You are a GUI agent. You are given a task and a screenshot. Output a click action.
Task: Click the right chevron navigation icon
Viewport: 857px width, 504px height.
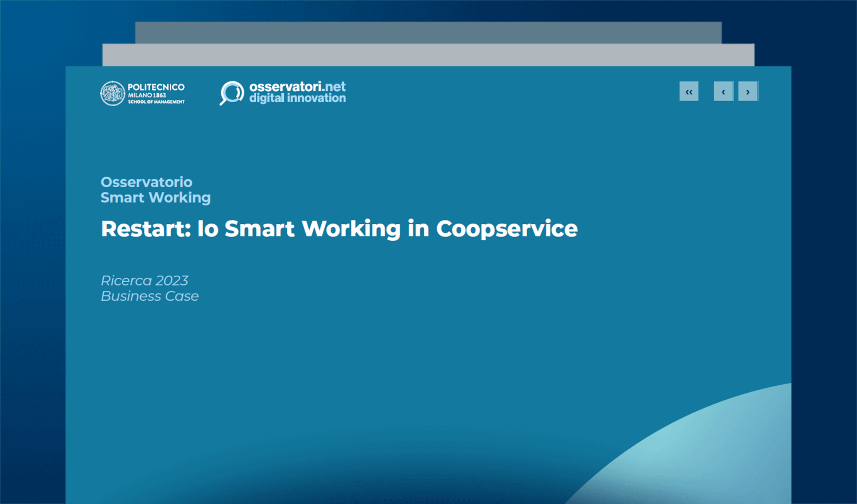tap(748, 91)
